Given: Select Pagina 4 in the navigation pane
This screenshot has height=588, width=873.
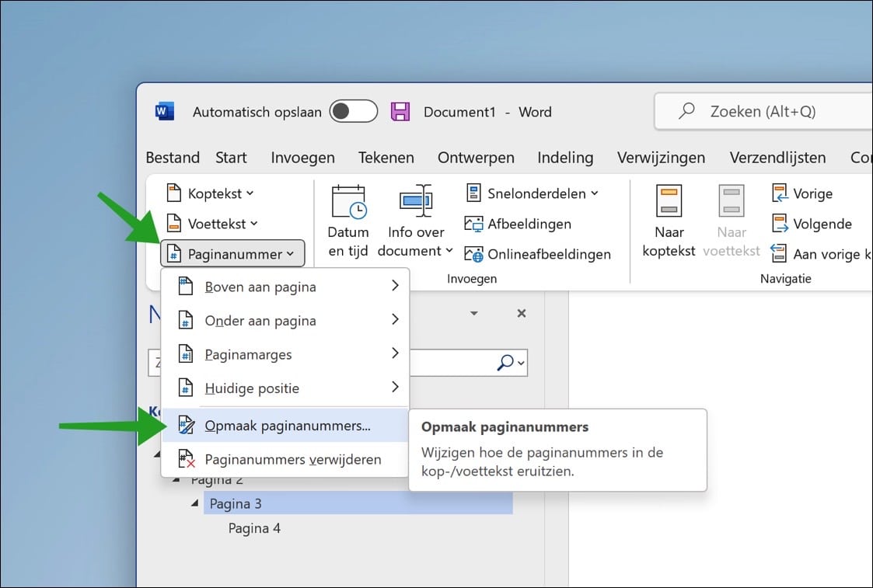Looking at the screenshot, I should pos(254,528).
